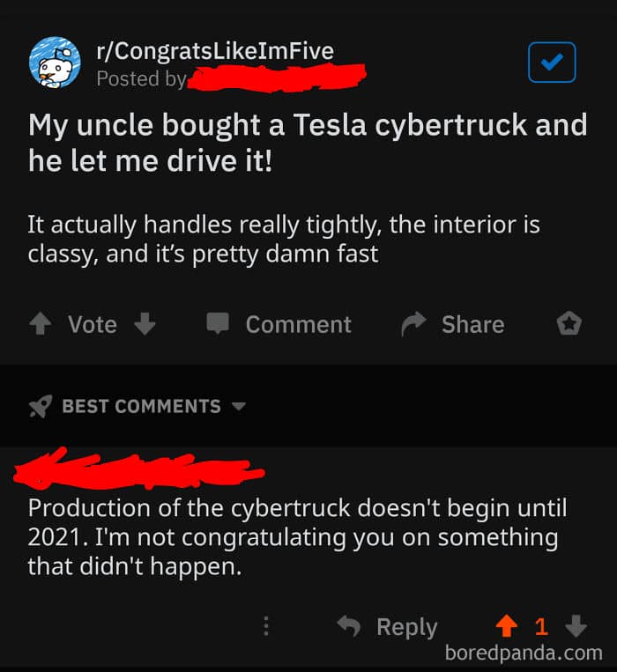Screen dimensions: 617x672
Task: Click the Share arrow icon
Action: (413, 325)
